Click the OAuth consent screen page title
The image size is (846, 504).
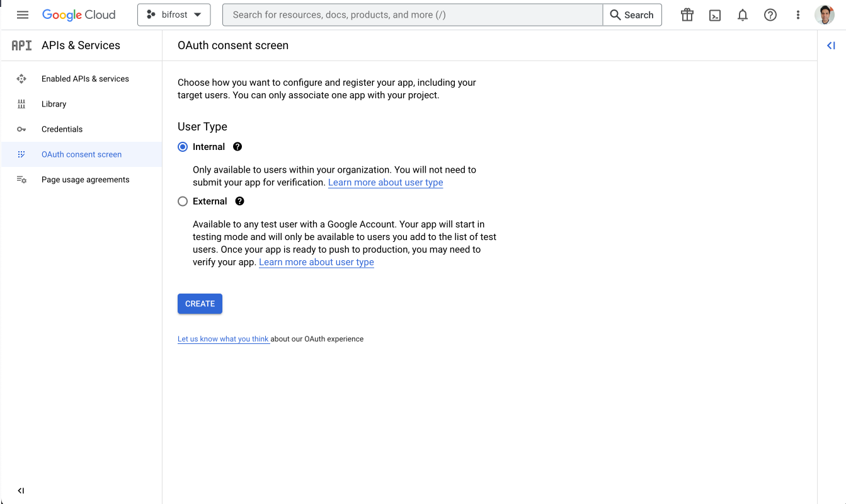click(x=233, y=45)
